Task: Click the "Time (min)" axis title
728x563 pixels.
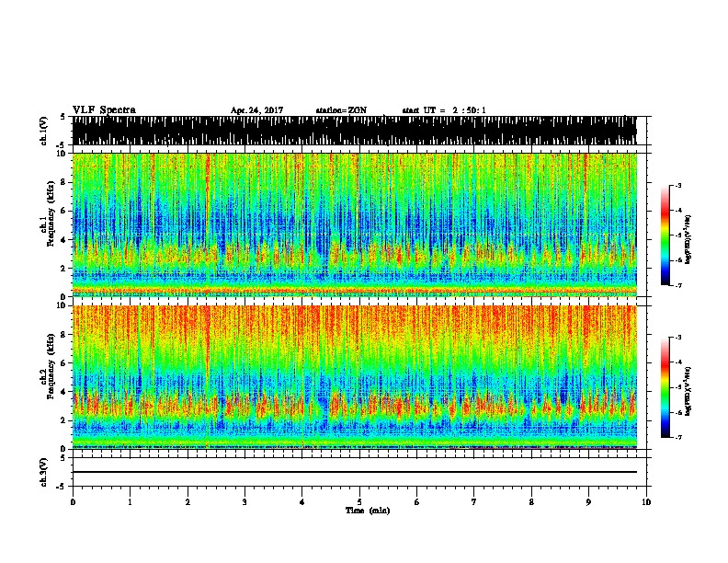Action: 368,511
